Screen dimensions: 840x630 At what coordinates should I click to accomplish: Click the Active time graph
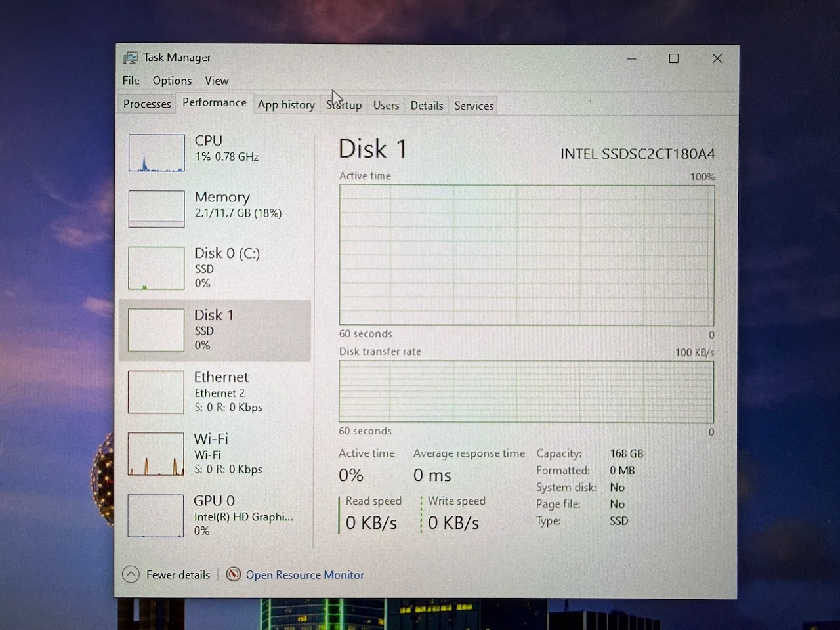tap(527, 255)
